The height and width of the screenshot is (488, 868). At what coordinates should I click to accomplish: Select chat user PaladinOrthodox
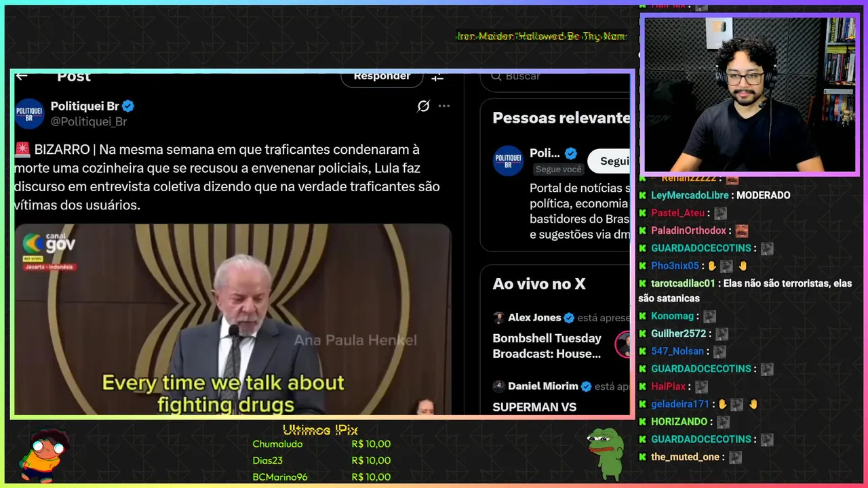click(x=688, y=230)
